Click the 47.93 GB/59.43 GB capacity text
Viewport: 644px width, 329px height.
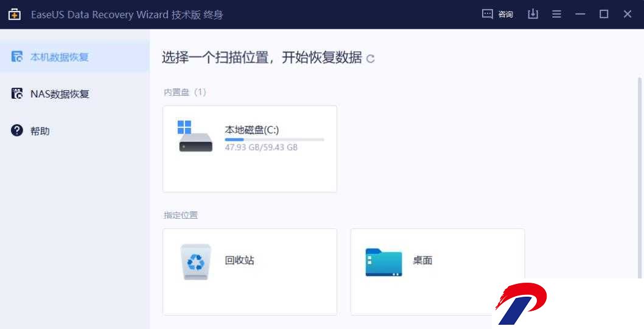[x=261, y=147]
